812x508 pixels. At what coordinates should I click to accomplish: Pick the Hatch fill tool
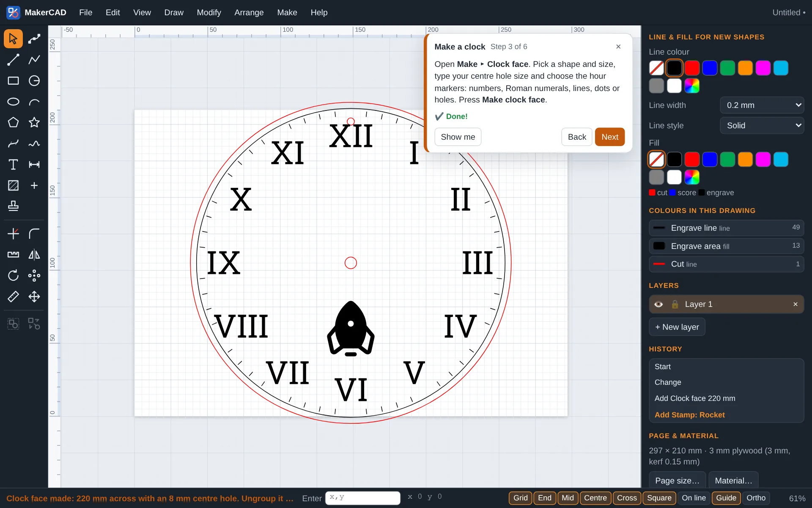point(13,185)
